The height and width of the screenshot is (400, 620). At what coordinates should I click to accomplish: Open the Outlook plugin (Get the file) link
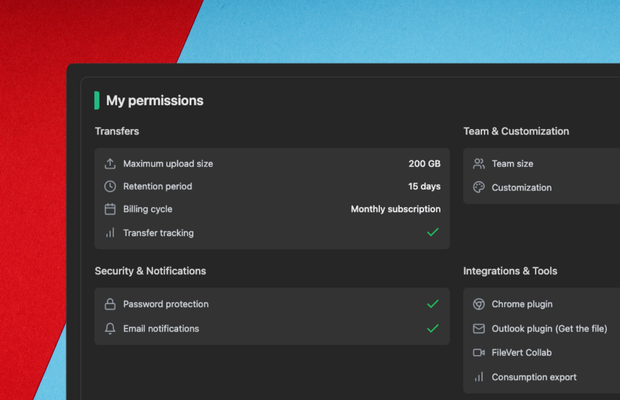tap(549, 329)
